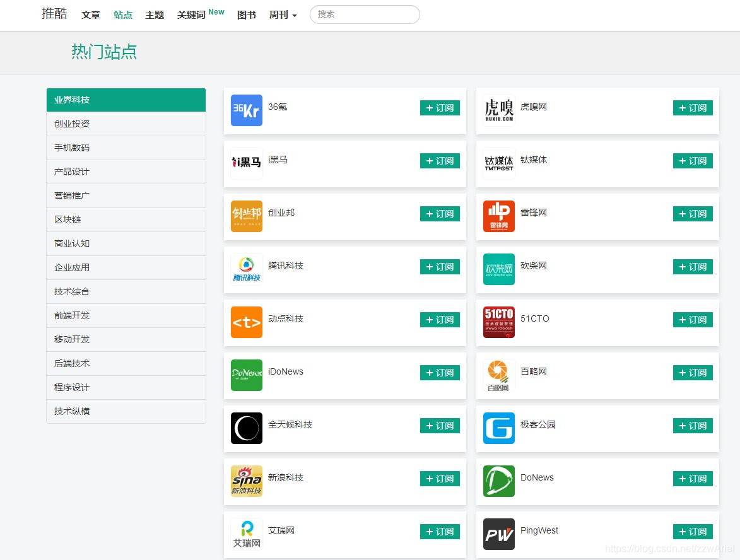
Task: Subscribe to PingWest
Action: tap(693, 532)
